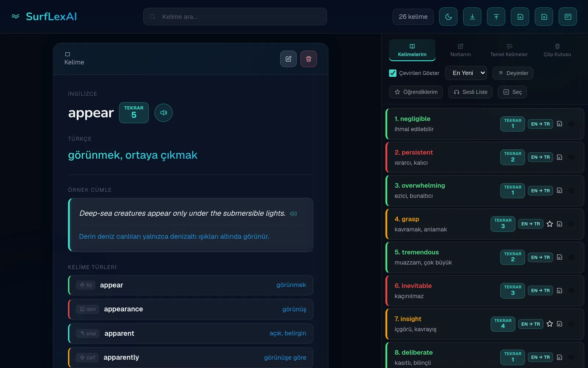Star the word 'grasp'
The height and width of the screenshot is (368, 588).
click(549, 224)
